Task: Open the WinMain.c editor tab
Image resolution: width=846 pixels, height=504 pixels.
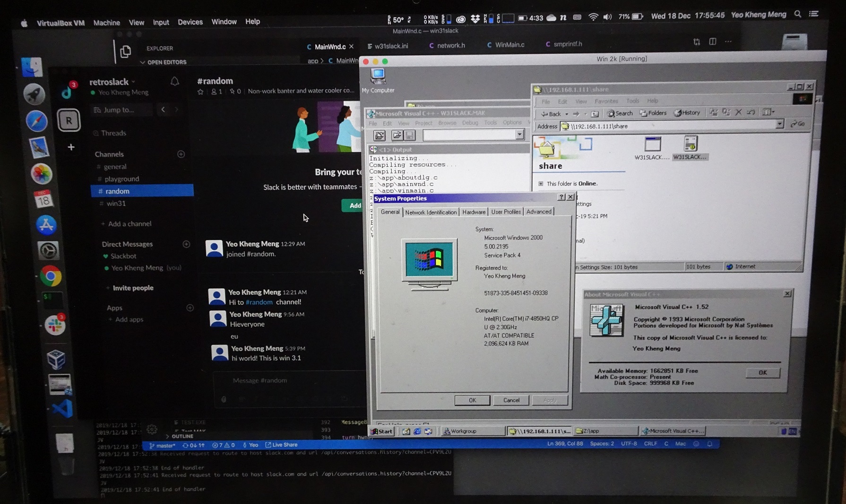Action: click(x=505, y=44)
